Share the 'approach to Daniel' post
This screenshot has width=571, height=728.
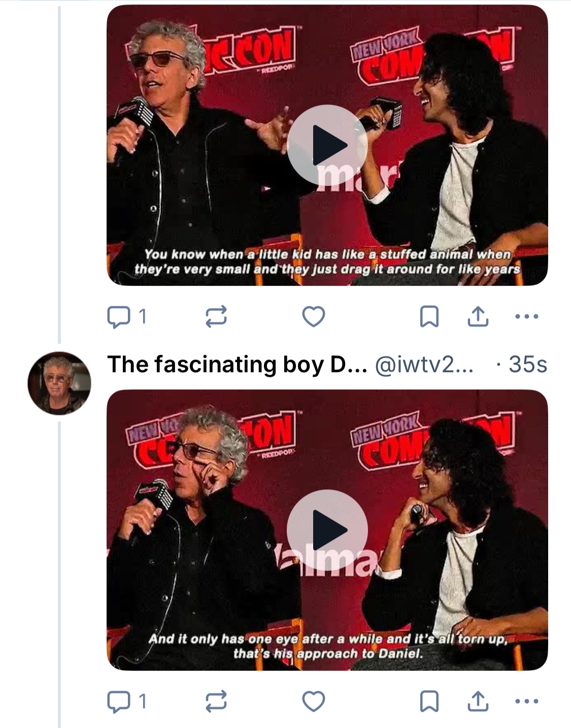477,702
